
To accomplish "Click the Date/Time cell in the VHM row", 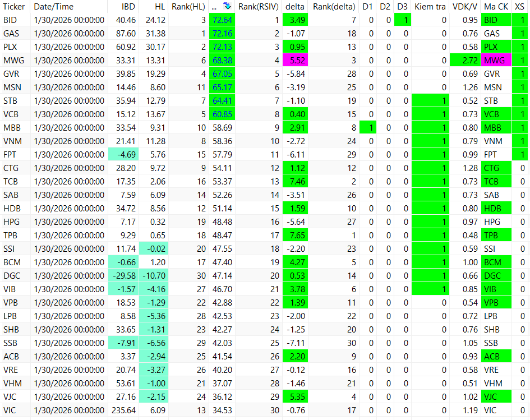I will [x=69, y=384].
